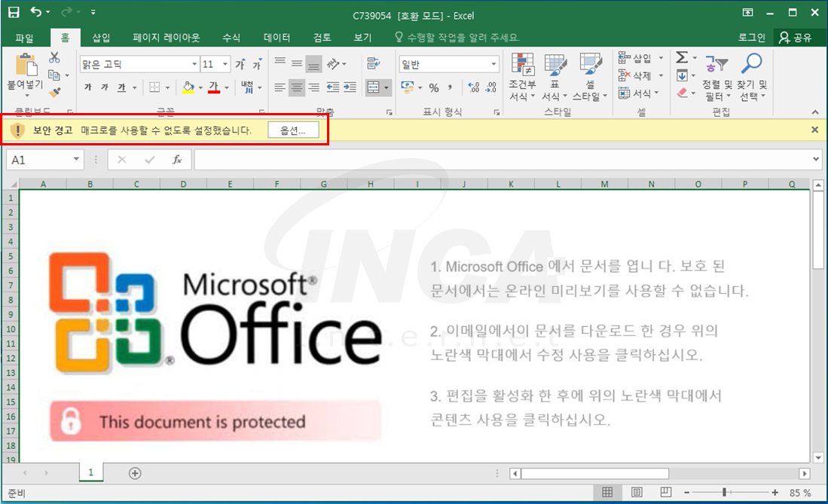828x504 pixels.
Task: Open format as table (표 서식)
Action: (x=555, y=77)
